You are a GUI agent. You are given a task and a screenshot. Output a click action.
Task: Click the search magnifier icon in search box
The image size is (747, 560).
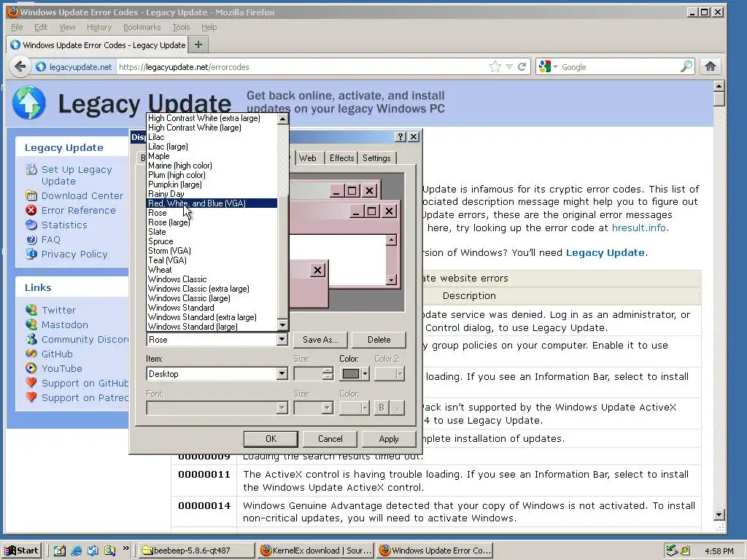coord(686,66)
